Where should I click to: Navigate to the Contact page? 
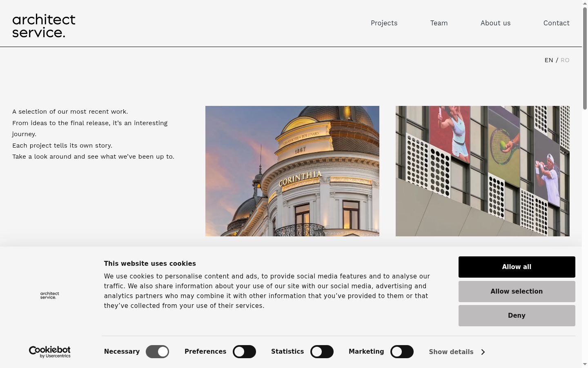click(556, 23)
